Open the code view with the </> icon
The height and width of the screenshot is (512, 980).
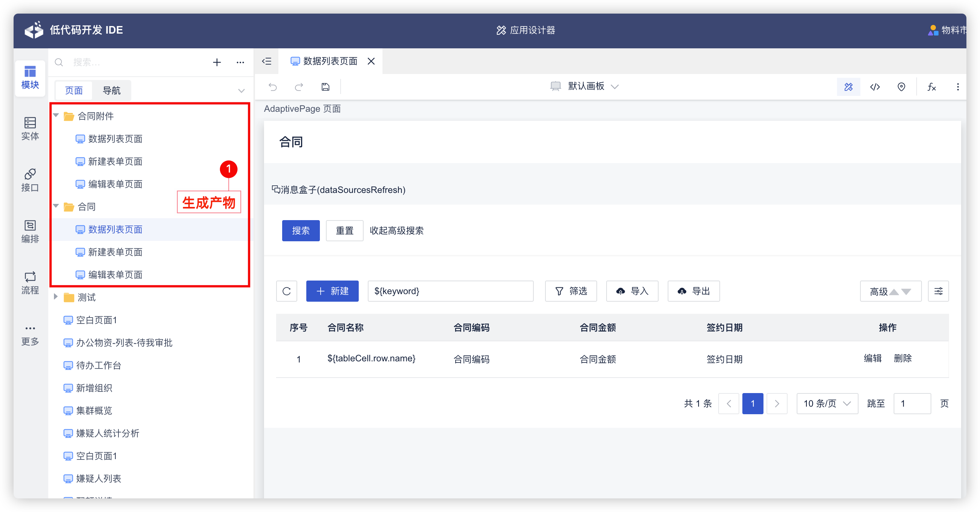point(875,87)
